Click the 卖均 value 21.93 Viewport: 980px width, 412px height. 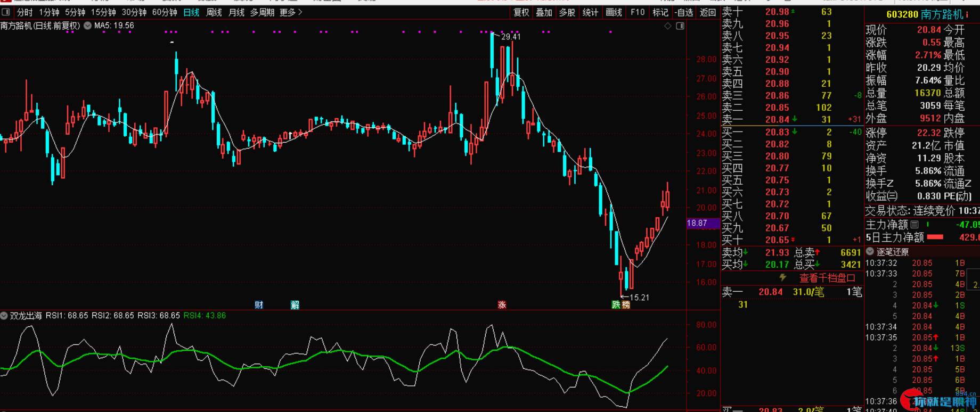point(778,253)
